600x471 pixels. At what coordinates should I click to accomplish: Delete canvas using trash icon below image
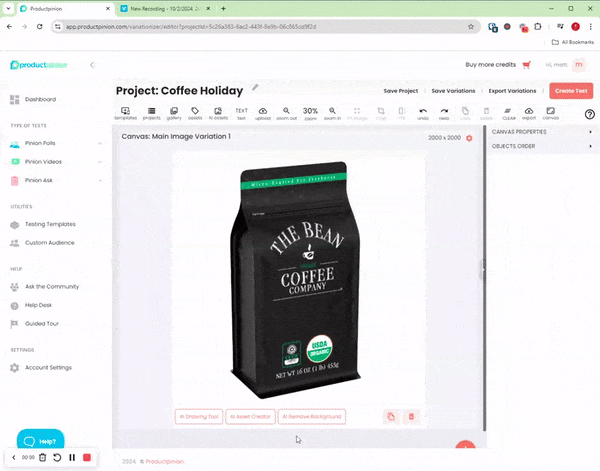click(x=411, y=416)
